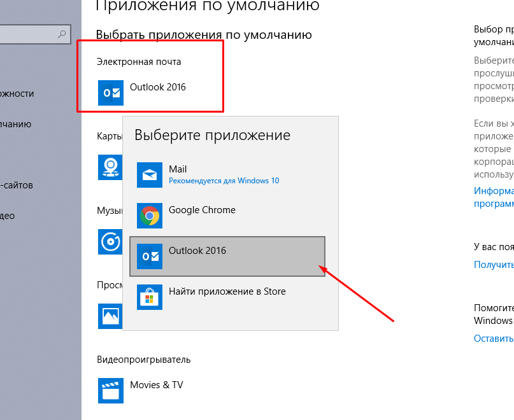The width and height of the screenshot is (514, 420).
Task: Click the Outlook 2016 icon in the popup list
Action: pyautogui.click(x=150, y=256)
